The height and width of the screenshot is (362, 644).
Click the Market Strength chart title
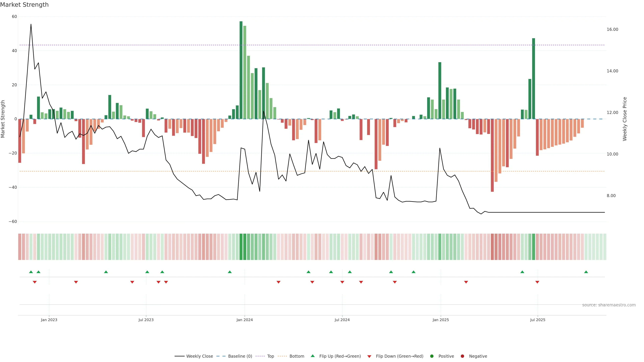point(24,5)
